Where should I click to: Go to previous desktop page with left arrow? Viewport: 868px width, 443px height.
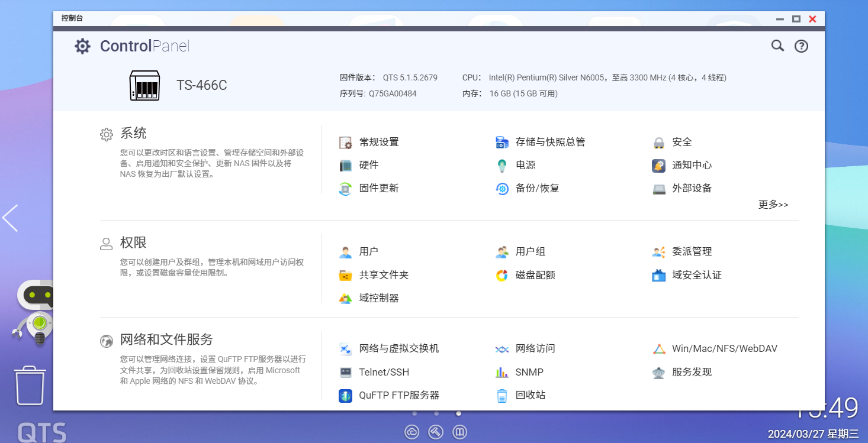coord(11,218)
